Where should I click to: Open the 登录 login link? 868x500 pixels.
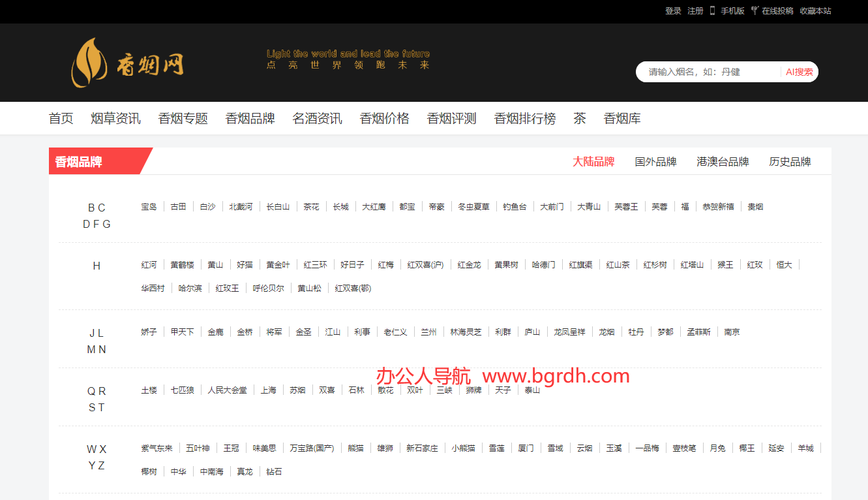[x=673, y=11]
